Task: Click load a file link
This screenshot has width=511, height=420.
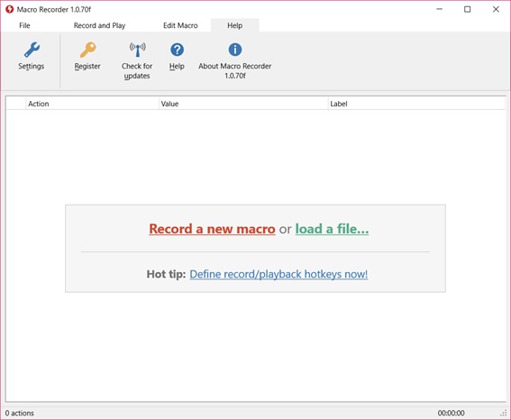Action: tap(332, 229)
